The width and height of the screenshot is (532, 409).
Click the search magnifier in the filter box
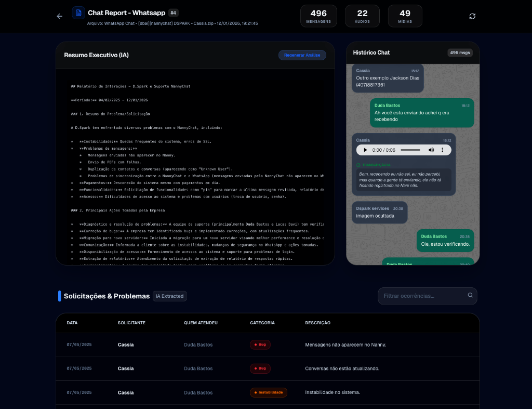470,296
